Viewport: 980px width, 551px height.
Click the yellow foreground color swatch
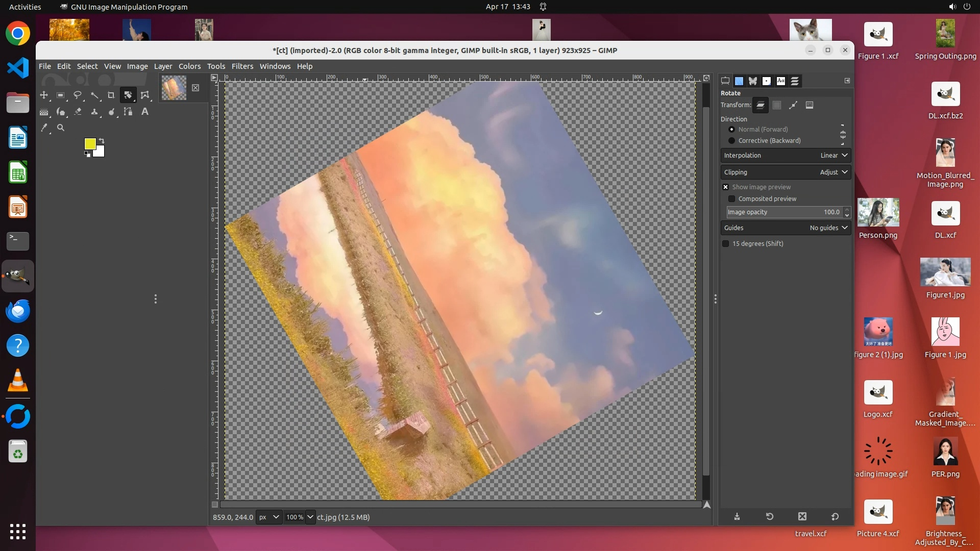coord(90,143)
